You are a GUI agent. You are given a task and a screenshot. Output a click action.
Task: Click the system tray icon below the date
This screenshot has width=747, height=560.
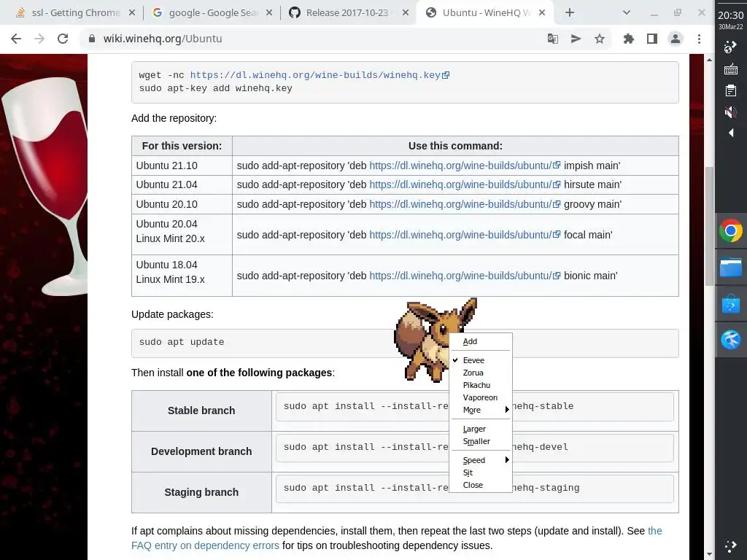[x=730, y=47]
